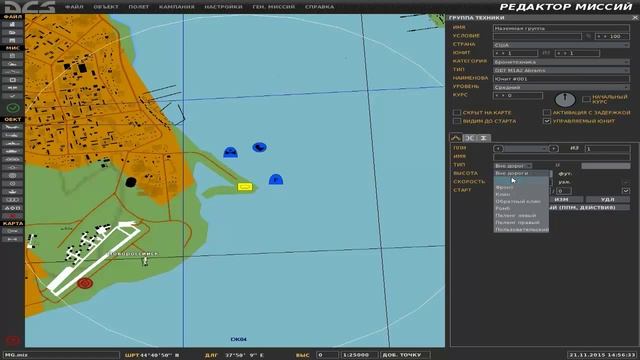Uncheck the УПРАВЛЯЕМЫЙ ЮНИТ checkbox
Viewport: 640px width, 360px height.
tap(547, 121)
